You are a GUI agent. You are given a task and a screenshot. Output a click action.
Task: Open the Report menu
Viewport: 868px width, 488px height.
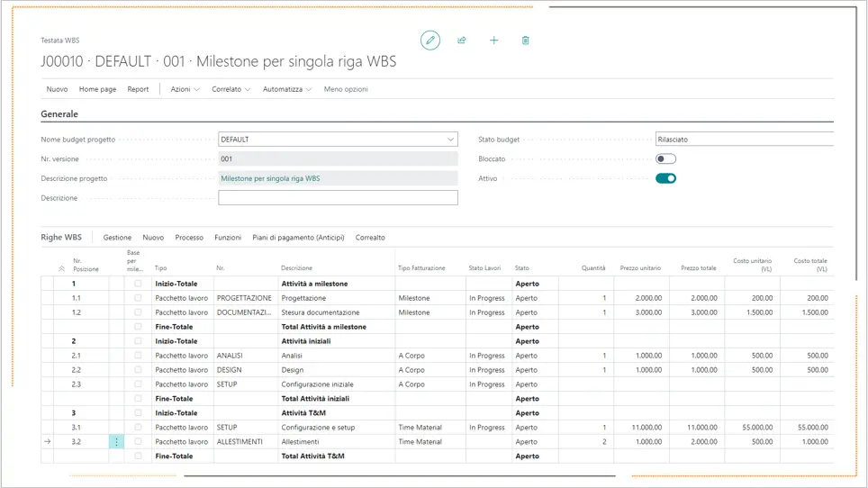[x=138, y=89]
